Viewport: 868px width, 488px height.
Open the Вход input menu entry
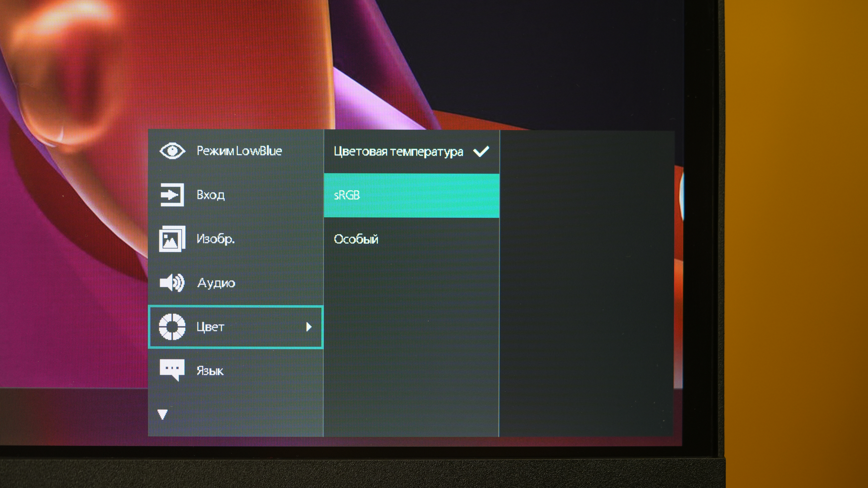pos(211,195)
